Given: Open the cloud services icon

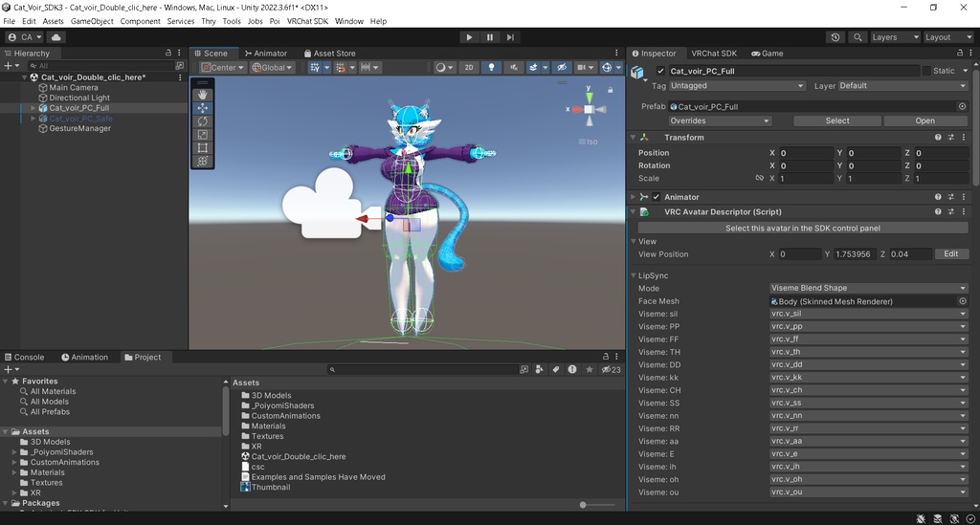Looking at the screenshot, I should (56, 37).
